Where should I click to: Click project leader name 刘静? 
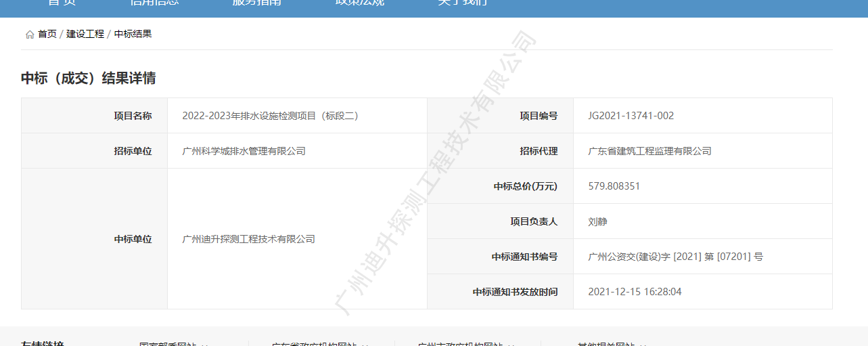pos(598,221)
